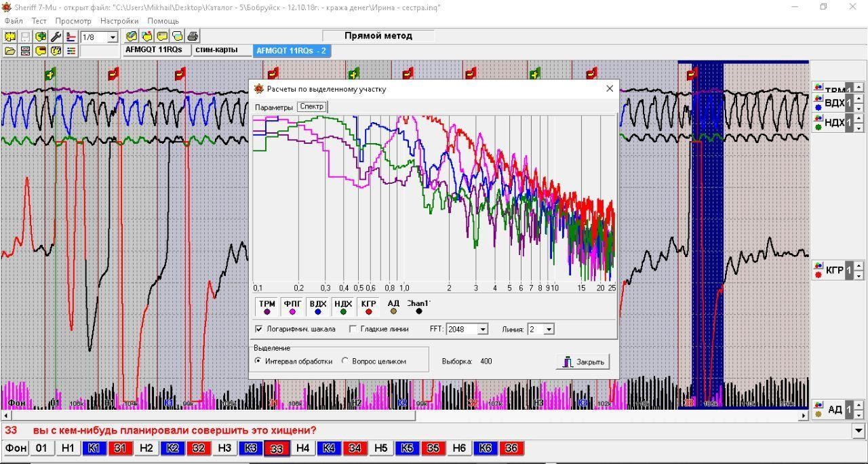This screenshot has width=868, height=464.
Task: Select Вопрос целиком radio button
Action: (x=344, y=362)
